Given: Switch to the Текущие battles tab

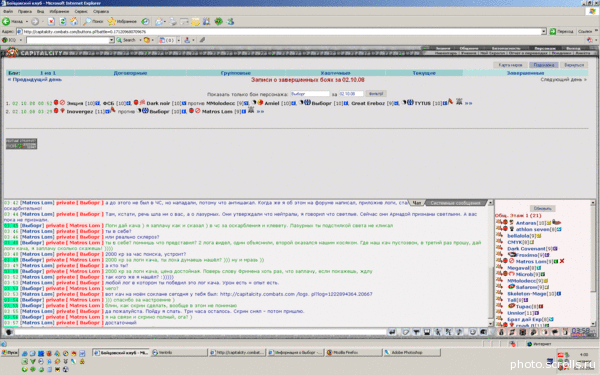Looking at the screenshot, I should coord(424,73).
